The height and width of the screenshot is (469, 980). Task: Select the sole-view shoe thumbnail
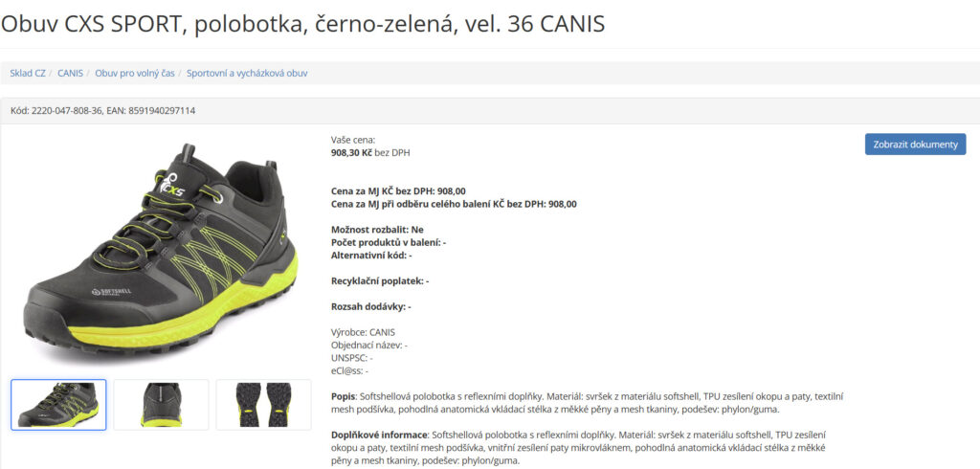coord(263,405)
